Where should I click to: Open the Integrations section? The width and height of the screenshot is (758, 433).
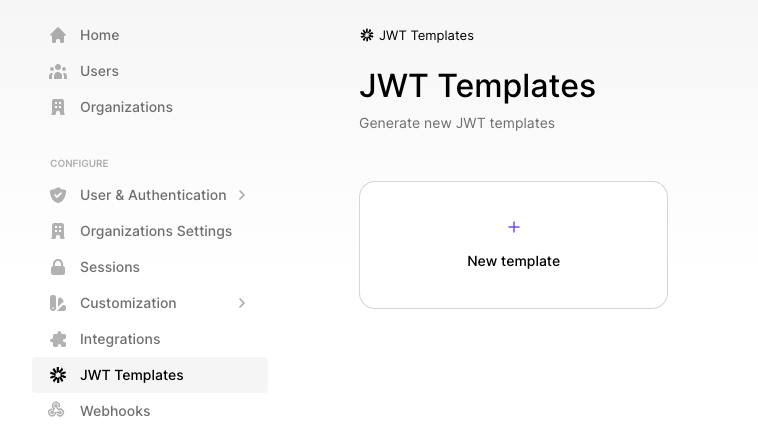click(x=120, y=339)
